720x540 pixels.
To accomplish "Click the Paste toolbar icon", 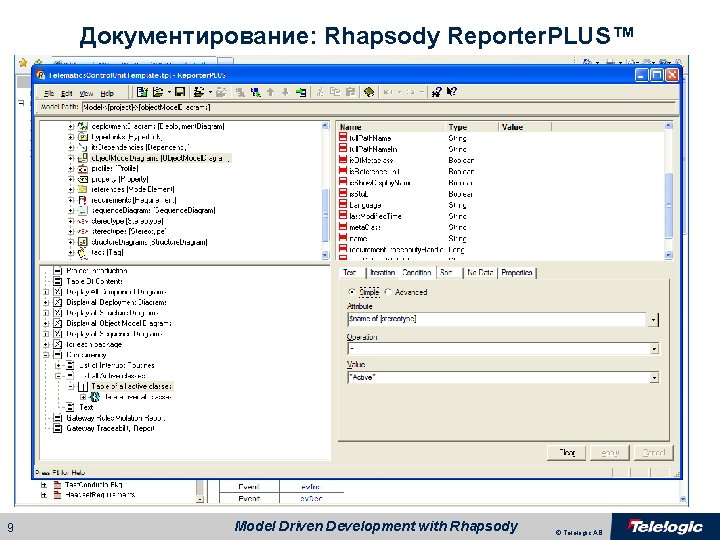I will [350, 92].
